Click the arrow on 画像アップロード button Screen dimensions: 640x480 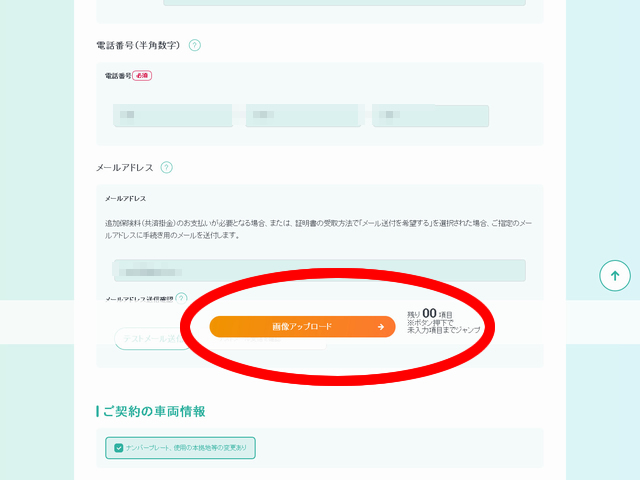[380, 326]
